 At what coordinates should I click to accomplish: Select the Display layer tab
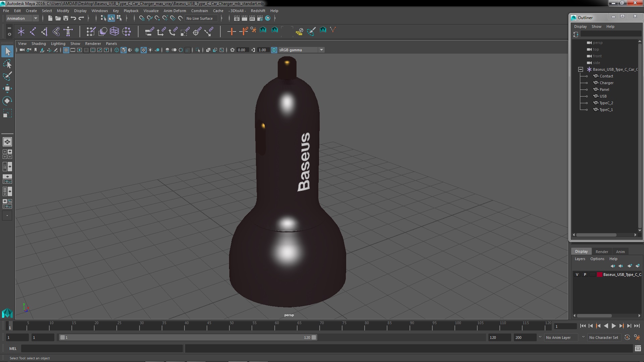[581, 252]
